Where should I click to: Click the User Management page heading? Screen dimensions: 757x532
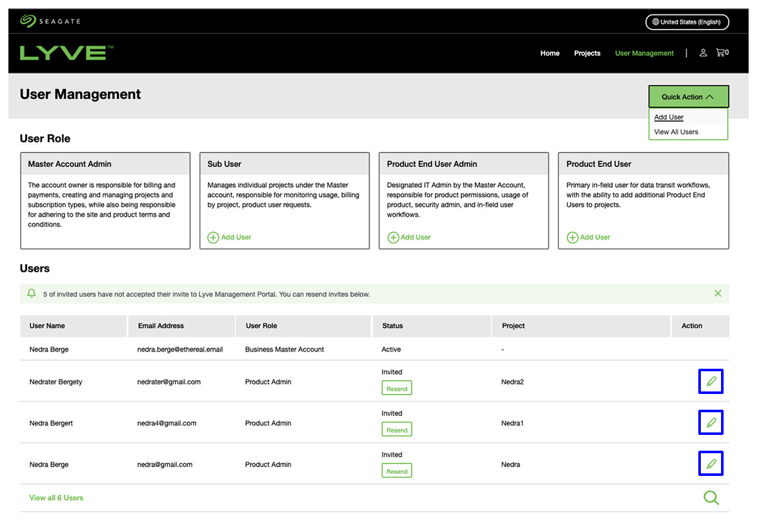(80, 95)
